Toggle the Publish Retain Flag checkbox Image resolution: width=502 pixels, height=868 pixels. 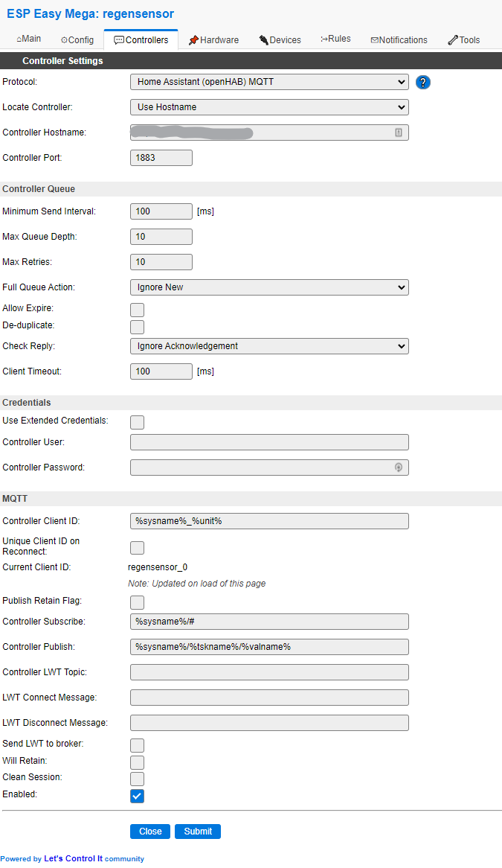tap(137, 602)
